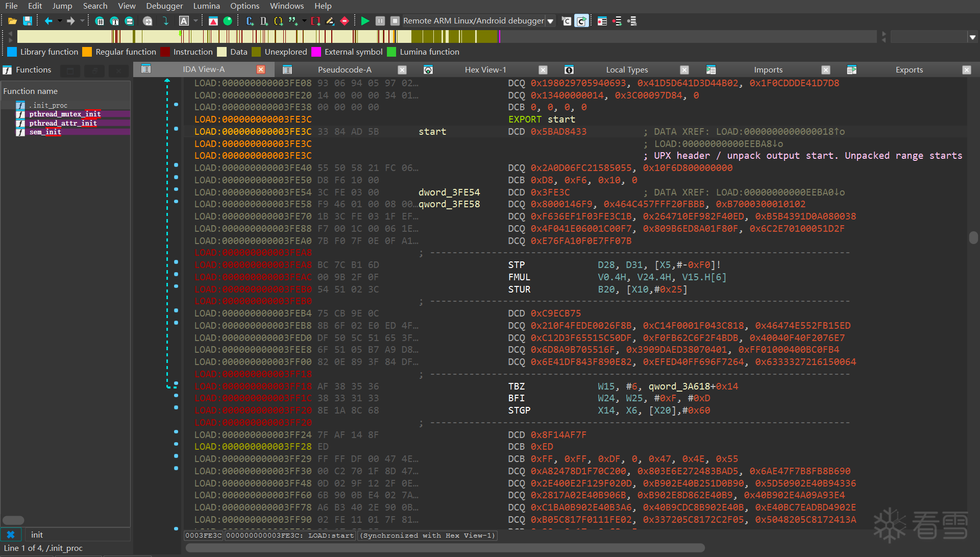
Task: Toggle breakpoint dot at line 3FE40
Action: point(176,165)
